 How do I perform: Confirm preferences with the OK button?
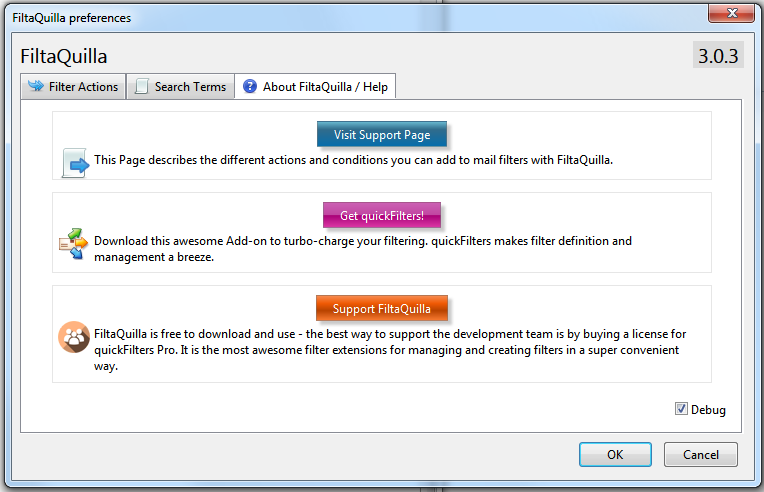(615, 454)
